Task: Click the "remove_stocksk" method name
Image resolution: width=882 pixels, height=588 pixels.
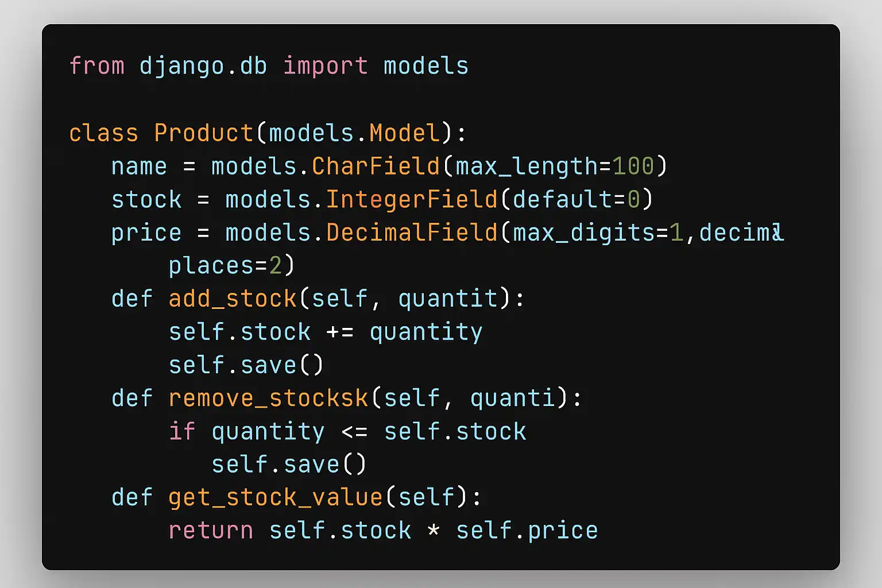Action: tap(268, 399)
